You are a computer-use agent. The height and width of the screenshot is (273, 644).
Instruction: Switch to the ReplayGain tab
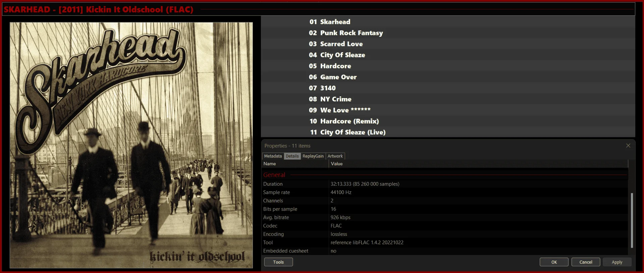coord(313,156)
